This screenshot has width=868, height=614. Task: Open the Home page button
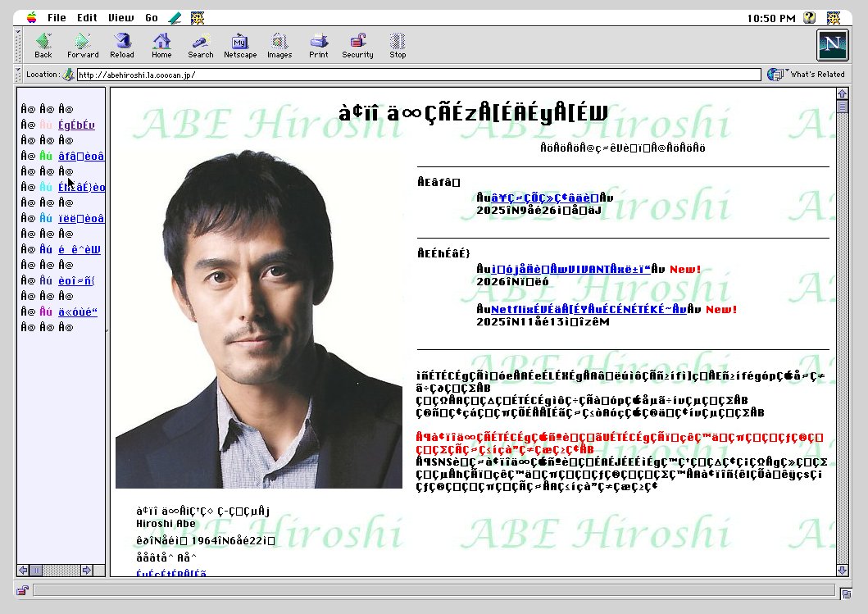[161, 45]
